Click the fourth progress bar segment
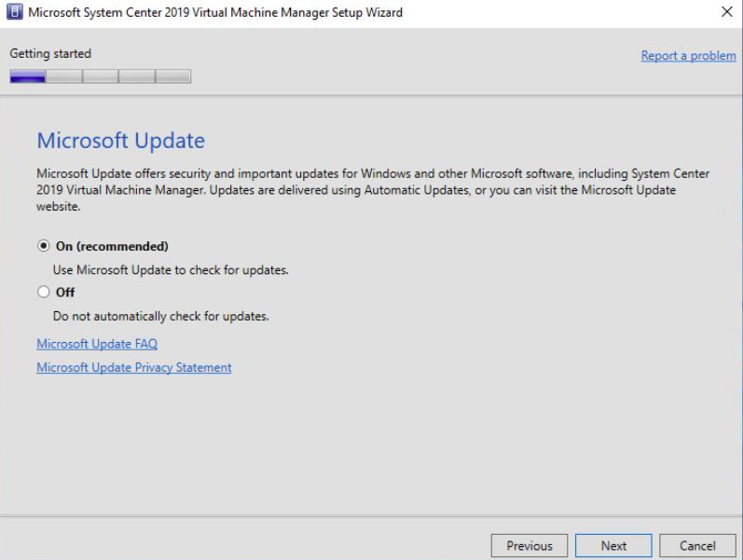The image size is (743, 560). 137,76
